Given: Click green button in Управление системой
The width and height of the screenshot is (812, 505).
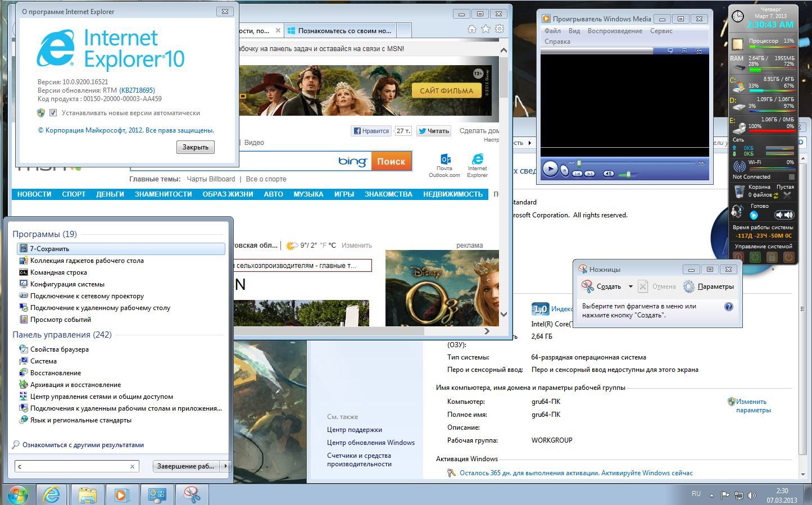Looking at the screenshot, I should pyautogui.click(x=755, y=257).
